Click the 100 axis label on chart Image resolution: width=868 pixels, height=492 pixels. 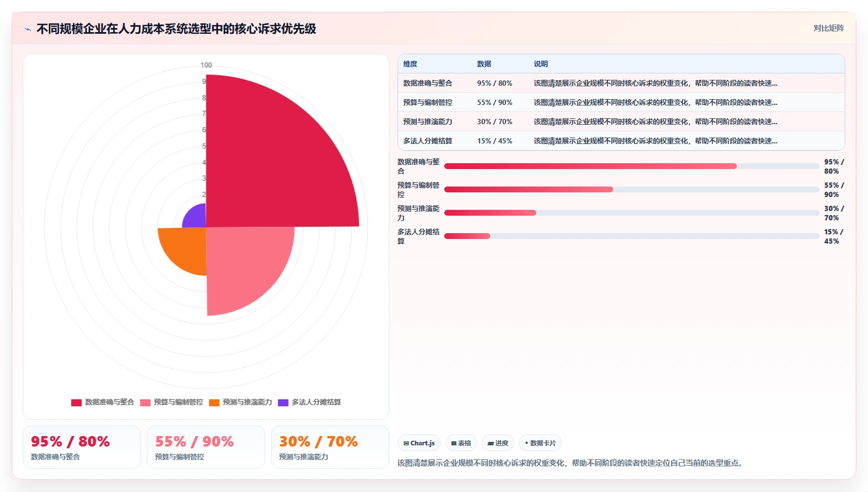click(x=206, y=65)
